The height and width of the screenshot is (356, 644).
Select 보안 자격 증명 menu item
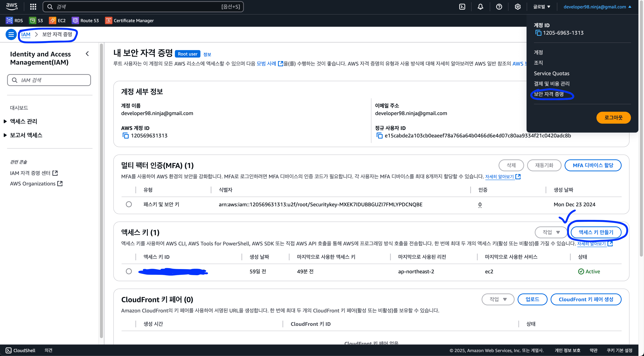(x=549, y=94)
